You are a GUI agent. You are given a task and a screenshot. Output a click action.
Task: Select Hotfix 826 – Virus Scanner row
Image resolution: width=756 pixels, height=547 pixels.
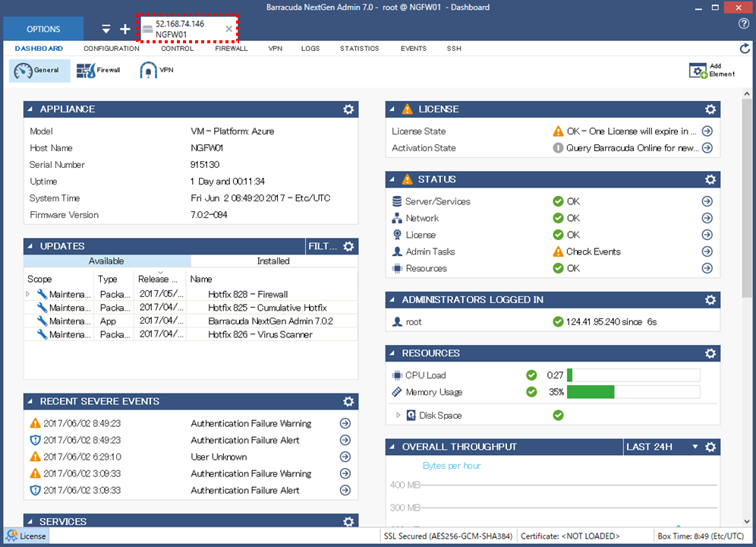coord(191,334)
